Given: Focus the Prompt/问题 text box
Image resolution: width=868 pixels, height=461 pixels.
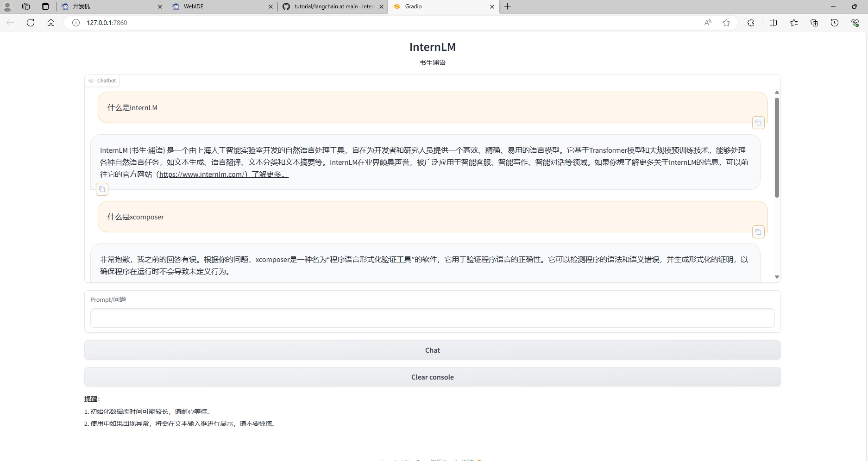Looking at the screenshot, I should 433,318.
